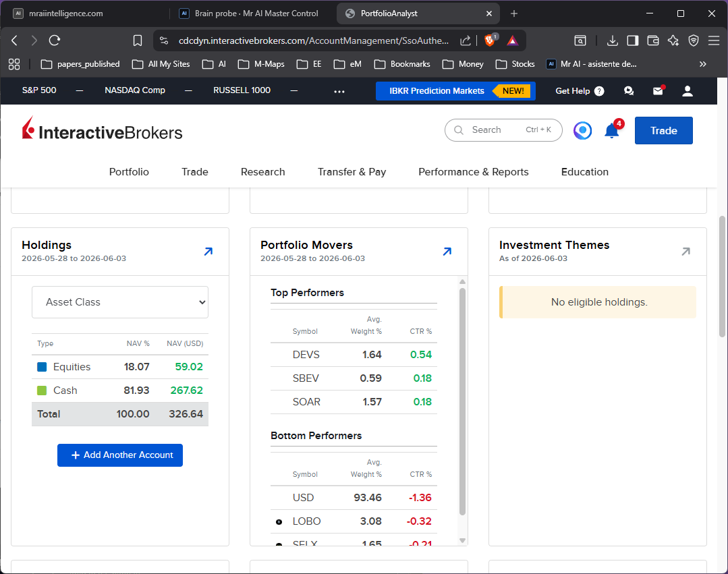Click the Interactive Brokers logo
Viewport: 728px width, 574px height.
(x=102, y=130)
